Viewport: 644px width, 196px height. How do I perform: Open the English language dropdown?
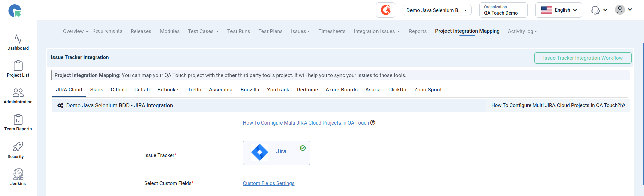tap(559, 10)
